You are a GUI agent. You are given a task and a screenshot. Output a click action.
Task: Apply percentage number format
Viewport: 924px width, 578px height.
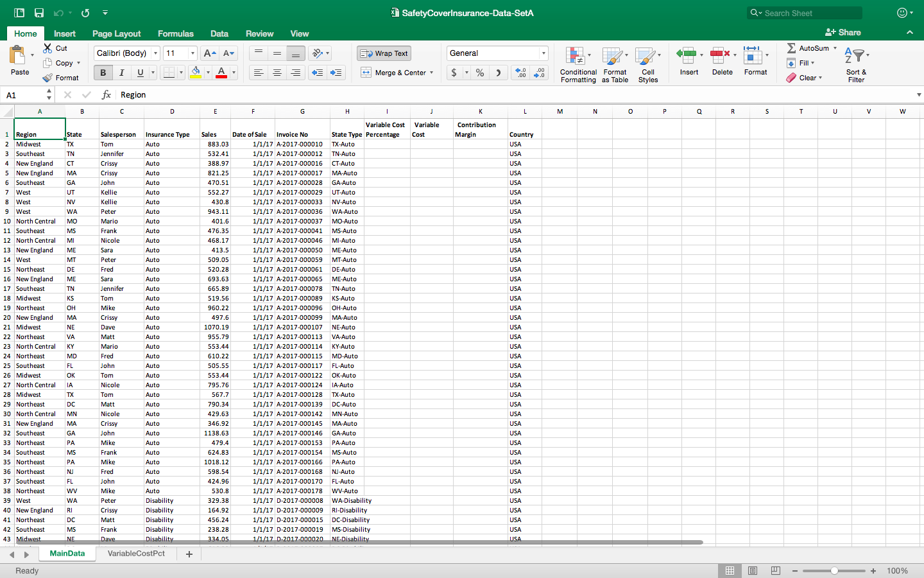click(479, 73)
